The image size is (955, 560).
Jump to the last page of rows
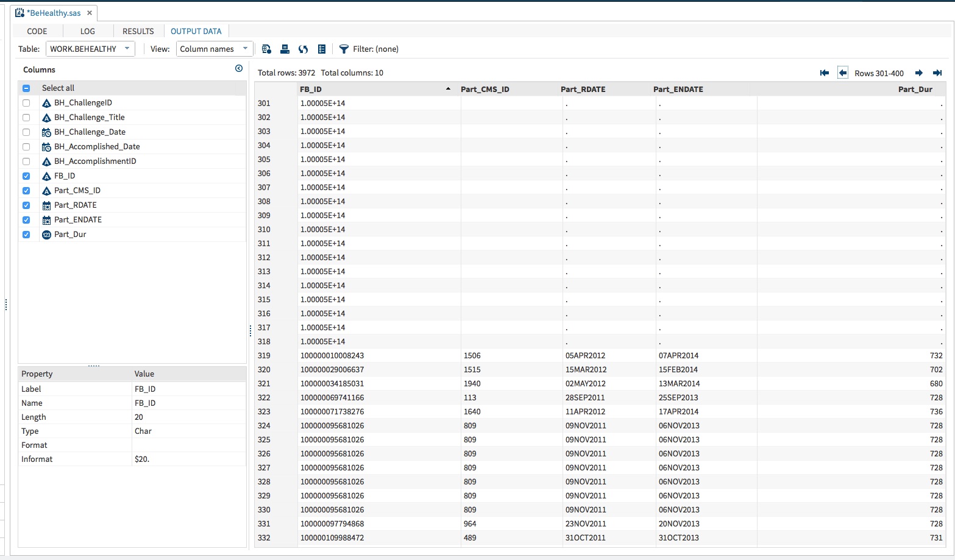click(937, 73)
